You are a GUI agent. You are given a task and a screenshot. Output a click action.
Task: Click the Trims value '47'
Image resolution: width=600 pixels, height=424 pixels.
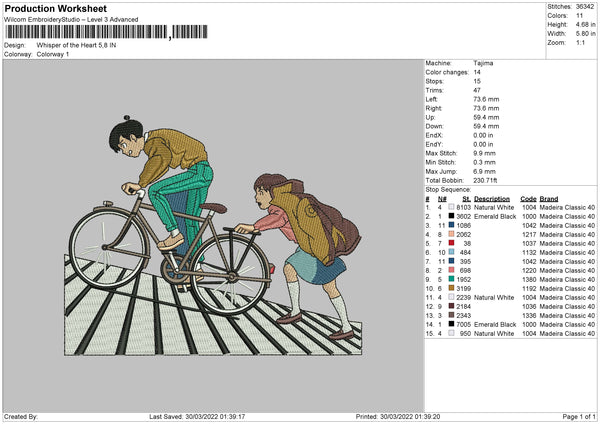click(x=477, y=90)
